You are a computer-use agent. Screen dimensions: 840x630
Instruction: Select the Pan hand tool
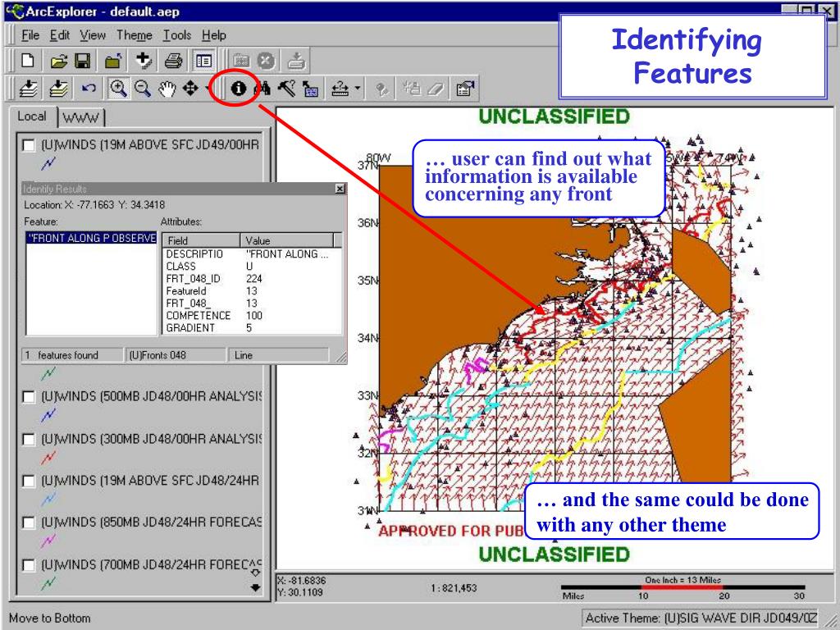tap(167, 89)
